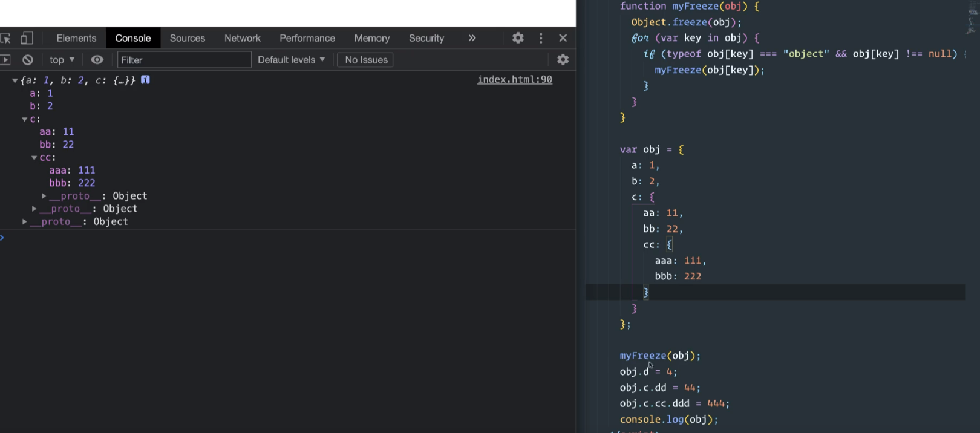Switch to the Memory tab
980x433 pixels.
(372, 38)
